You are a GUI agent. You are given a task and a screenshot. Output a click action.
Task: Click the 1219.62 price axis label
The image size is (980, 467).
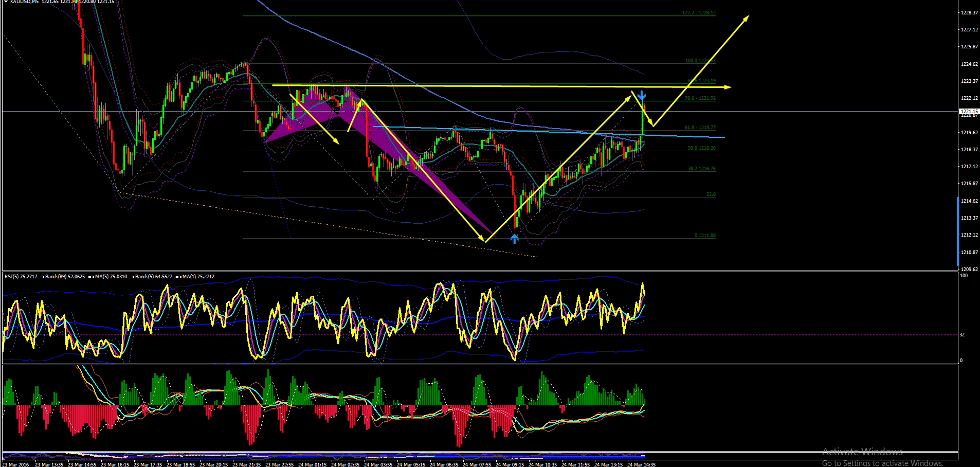pyautogui.click(x=969, y=133)
